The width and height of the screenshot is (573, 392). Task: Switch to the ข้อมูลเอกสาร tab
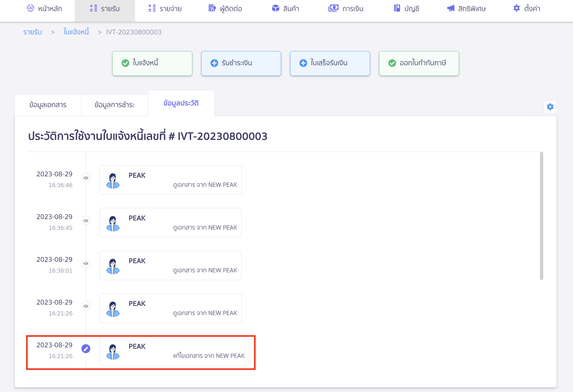tap(48, 105)
